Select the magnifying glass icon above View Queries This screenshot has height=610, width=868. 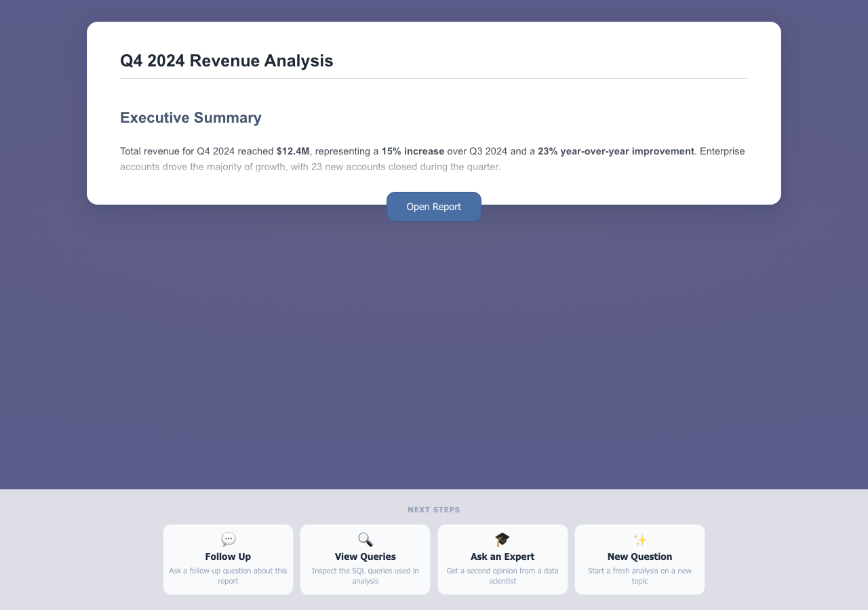click(x=365, y=540)
